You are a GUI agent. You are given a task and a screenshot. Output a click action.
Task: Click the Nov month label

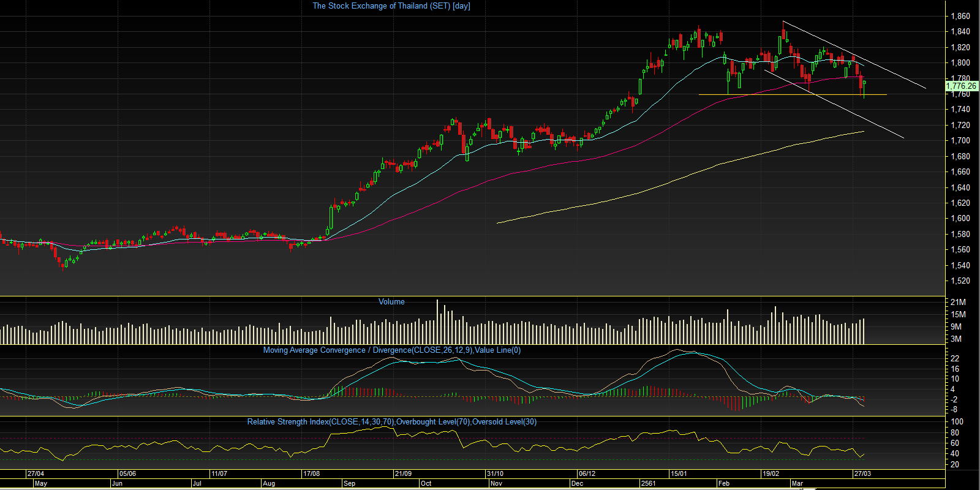496,484
